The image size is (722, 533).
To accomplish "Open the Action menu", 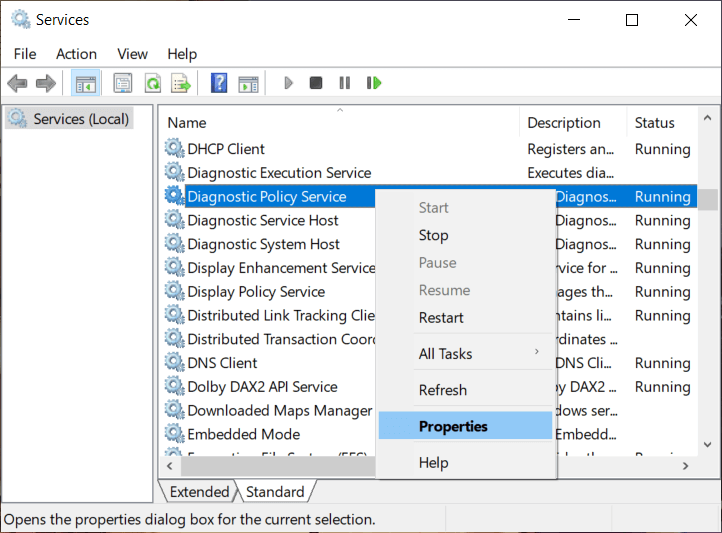I will tap(76, 54).
